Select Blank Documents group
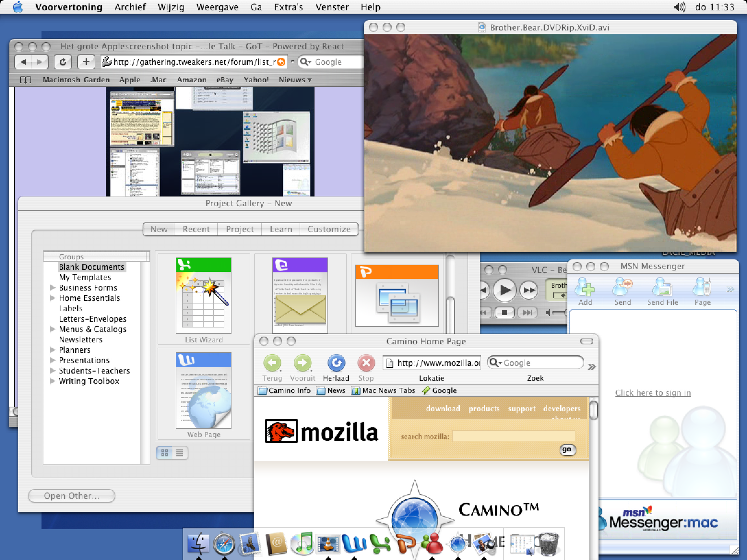The image size is (747, 560). coord(91,267)
